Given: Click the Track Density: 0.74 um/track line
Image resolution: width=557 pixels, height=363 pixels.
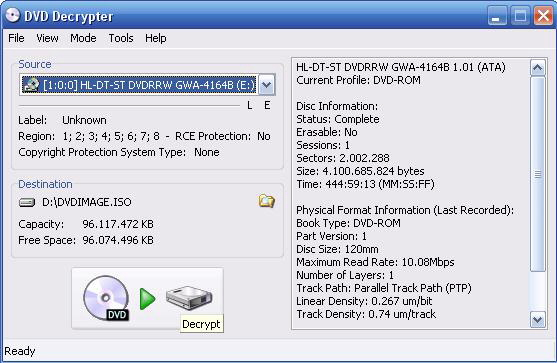Looking at the screenshot, I should pos(366,314).
